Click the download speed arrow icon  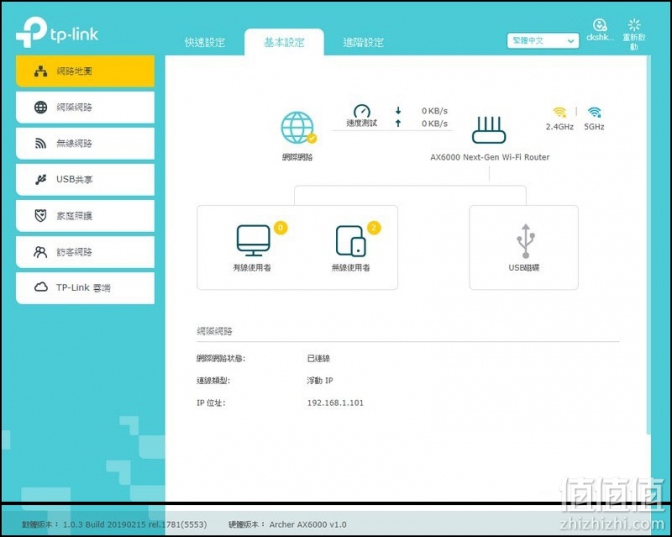click(398, 111)
